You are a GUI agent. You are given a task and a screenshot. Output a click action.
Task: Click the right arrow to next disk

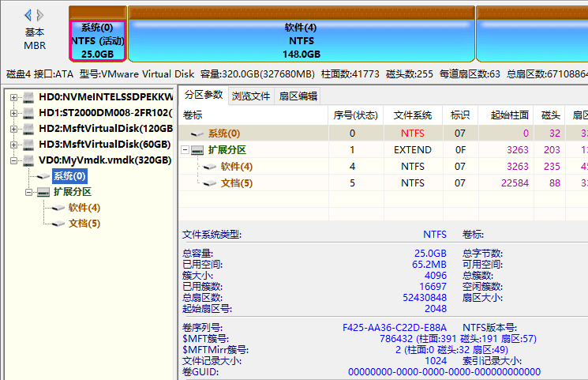click(41, 15)
